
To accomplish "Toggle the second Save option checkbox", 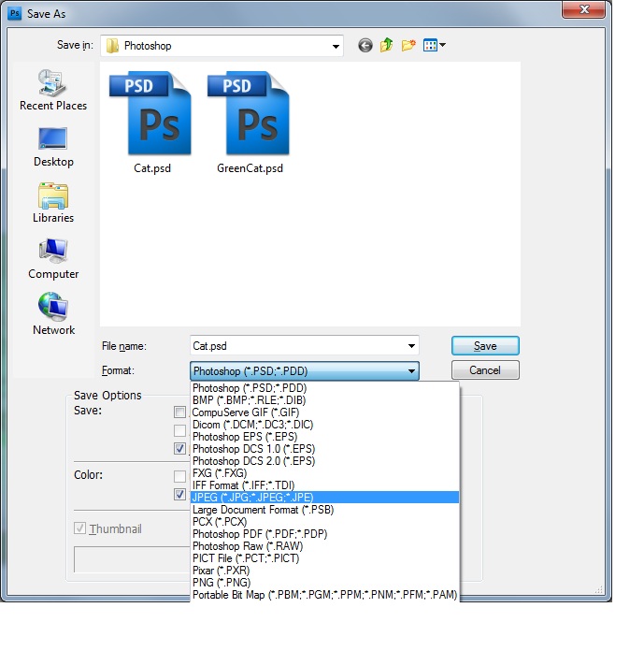I will 179,430.
